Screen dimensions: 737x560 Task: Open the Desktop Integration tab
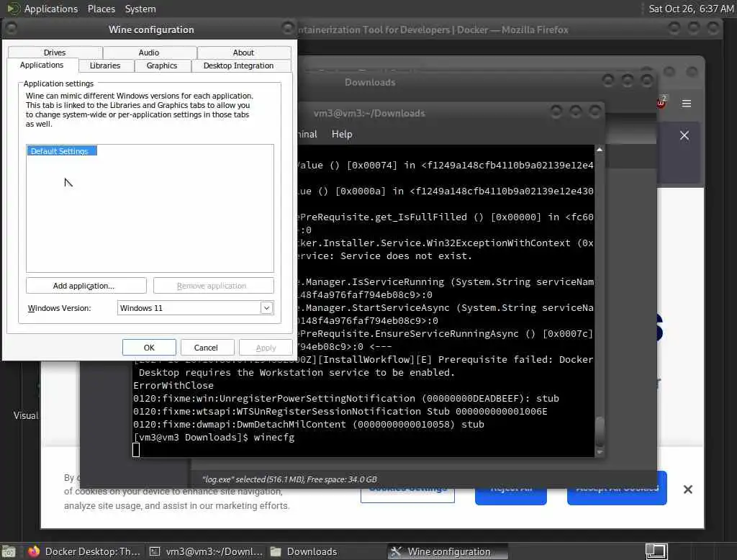[x=239, y=66]
